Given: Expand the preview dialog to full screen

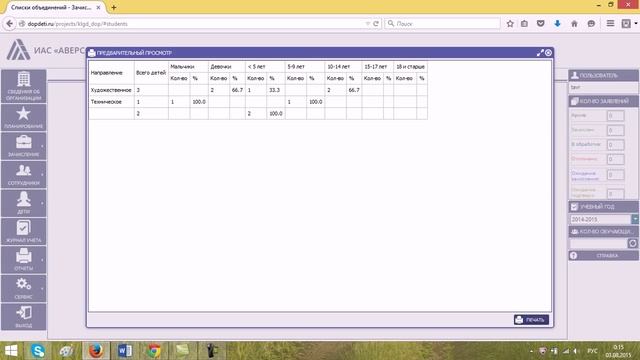Looking at the screenshot, I should tap(540, 53).
